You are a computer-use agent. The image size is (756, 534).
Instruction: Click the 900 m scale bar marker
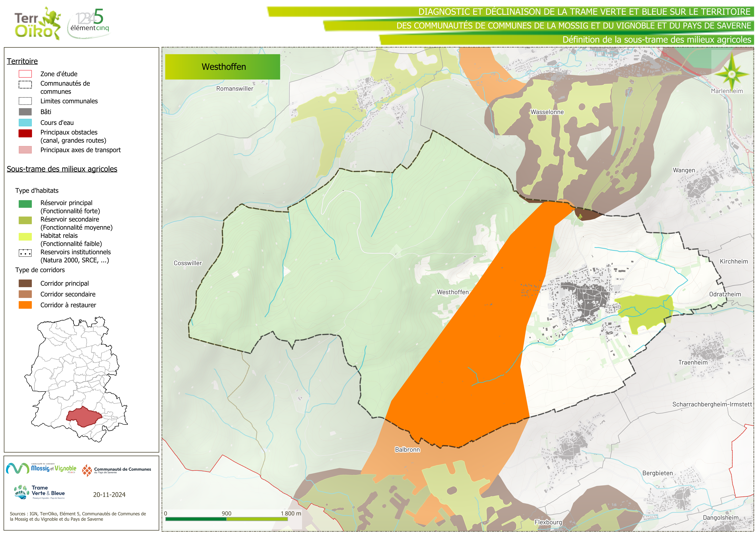[226, 514]
